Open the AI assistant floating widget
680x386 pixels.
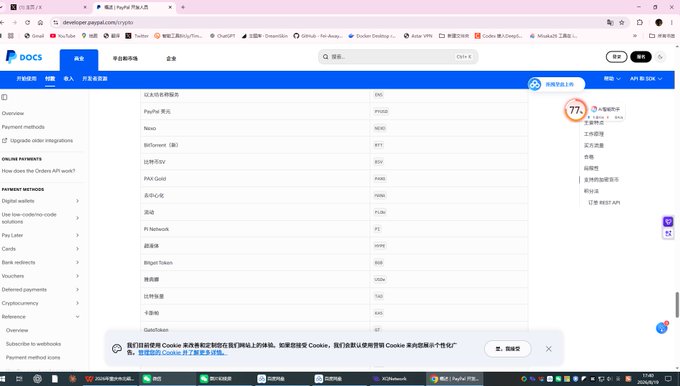[606, 109]
